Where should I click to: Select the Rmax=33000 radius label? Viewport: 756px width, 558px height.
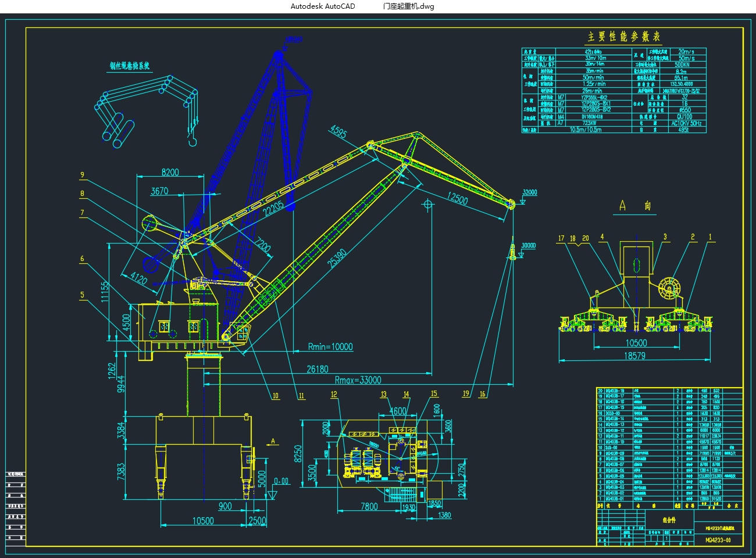358,380
